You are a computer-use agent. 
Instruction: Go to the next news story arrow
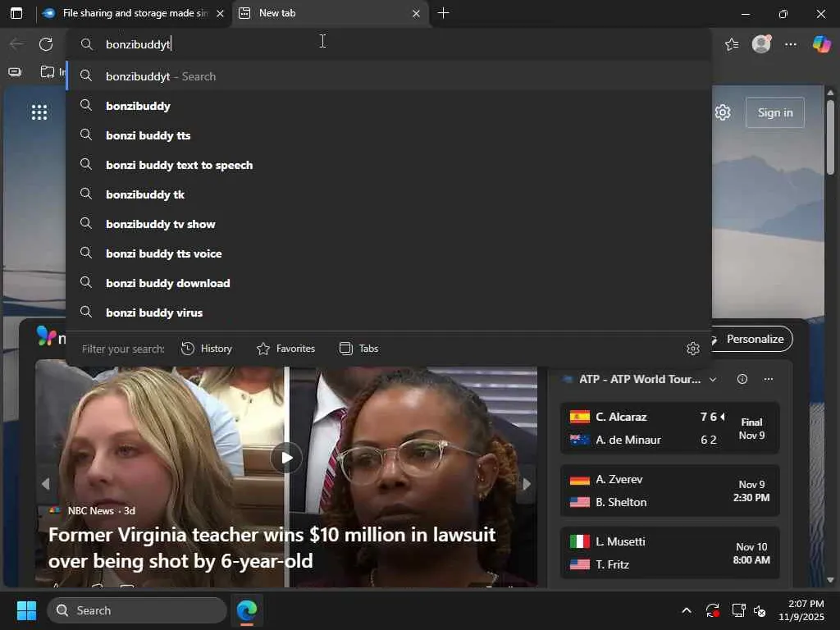click(x=527, y=484)
